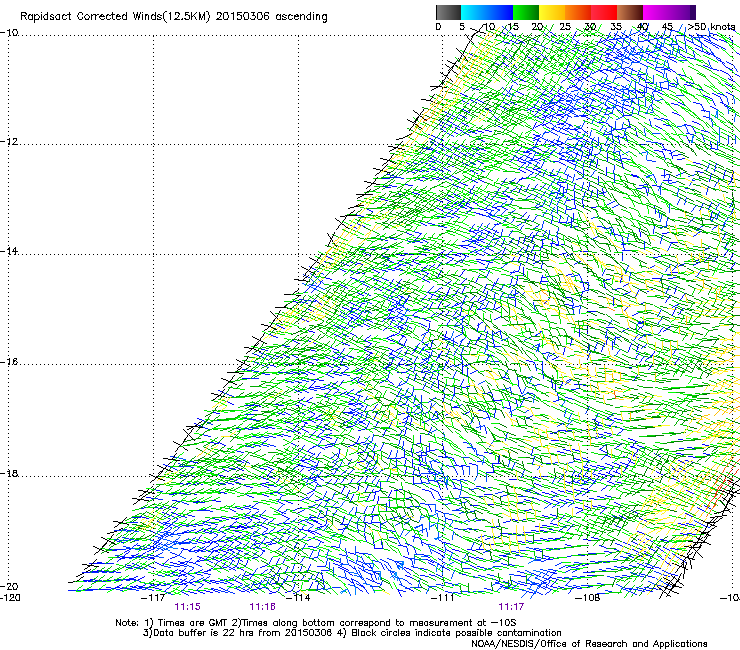Click the '>50 knots' legend label
740x650 pixels.
click(711, 27)
